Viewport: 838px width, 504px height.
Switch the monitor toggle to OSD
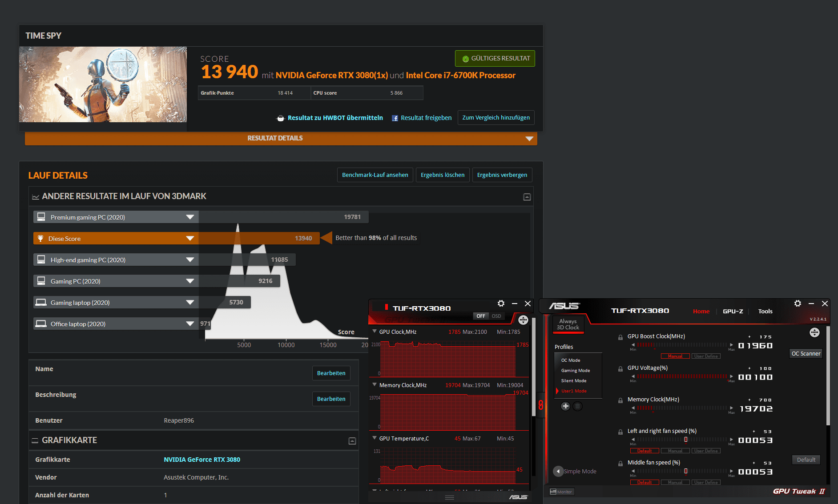pyautogui.click(x=496, y=316)
